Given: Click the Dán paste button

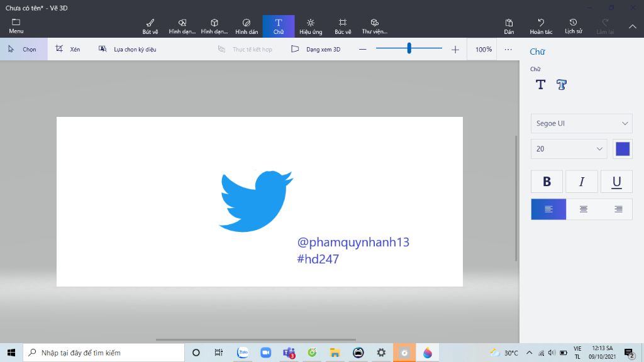Looking at the screenshot, I should click(509, 26).
